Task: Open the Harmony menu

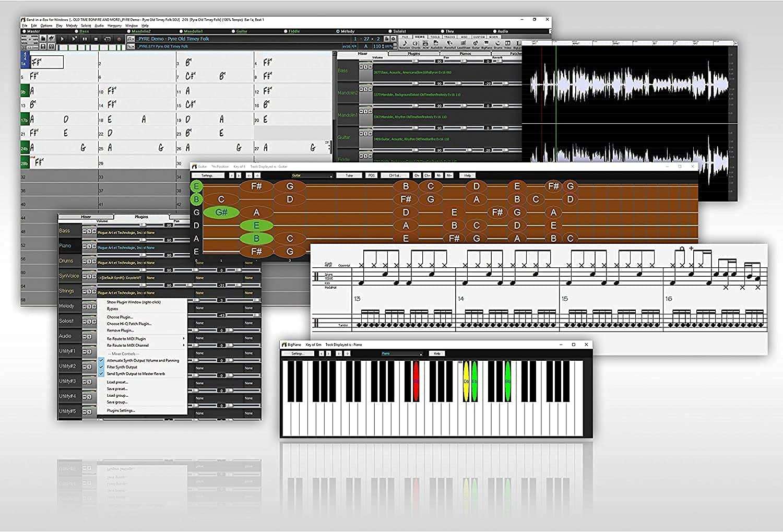Action: tap(114, 25)
